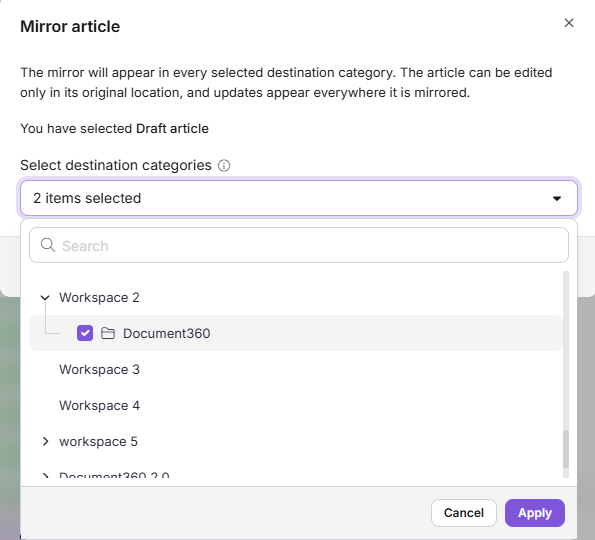Open the '2 items selected' dropdown

(x=299, y=198)
